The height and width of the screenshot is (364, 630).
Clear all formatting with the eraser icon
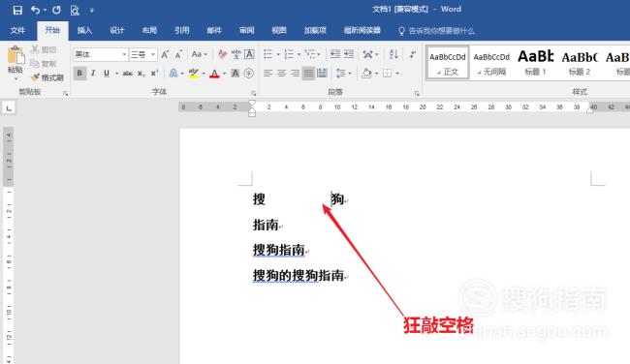222,54
